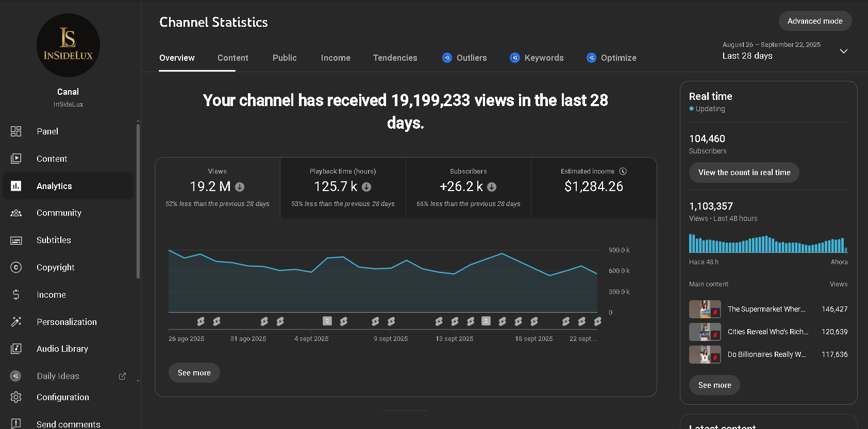868x429 pixels.
Task: Select the Subscribers metric card
Action: 468,187
